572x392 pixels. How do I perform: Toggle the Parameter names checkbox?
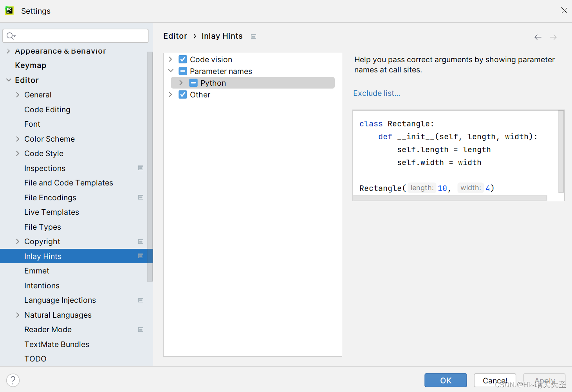(x=183, y=71)
